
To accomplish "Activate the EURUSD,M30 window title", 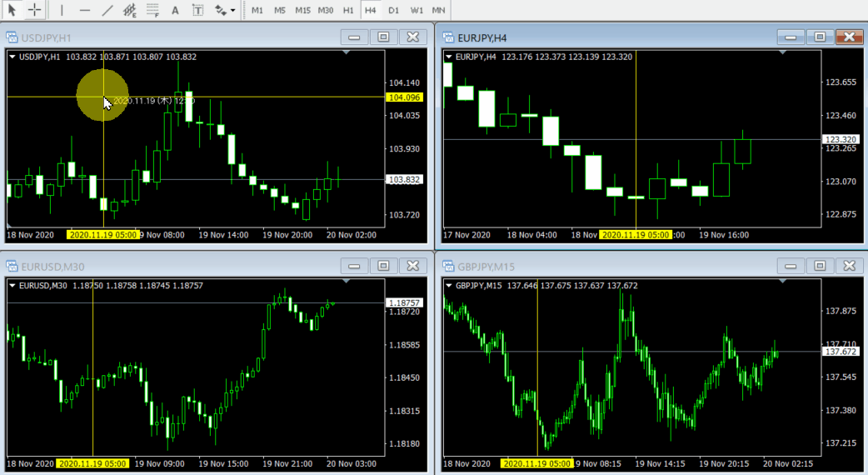I will point(52,267).
